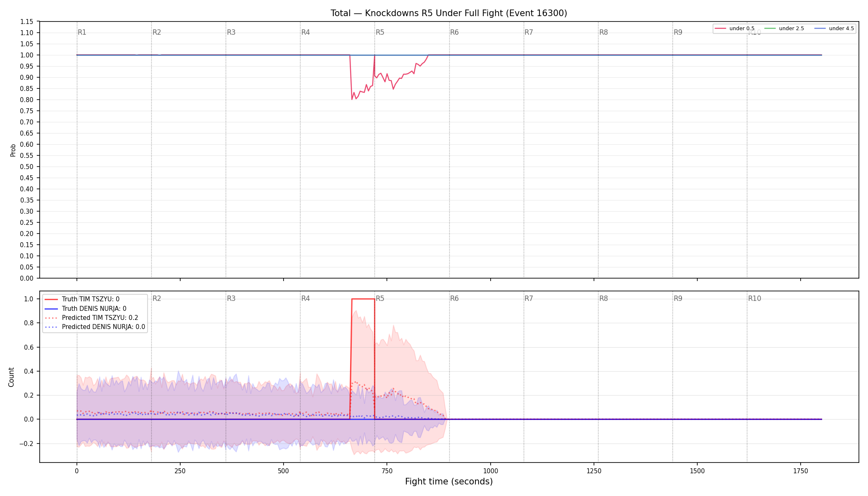Click the 0.80 tick on the Prob axis

pos(27,100)
